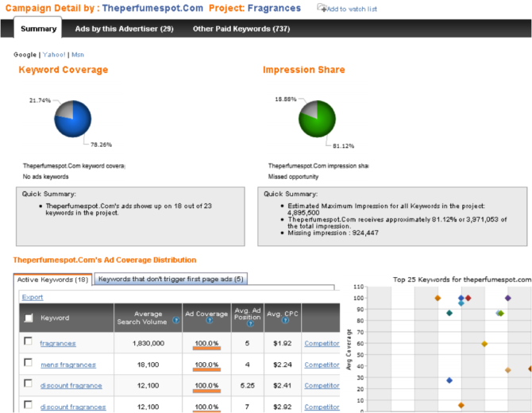This screenshot has width=532, height=413.
Task: Switch search engine to Msn
Action: pyautogui.click(x=78, y=55)
